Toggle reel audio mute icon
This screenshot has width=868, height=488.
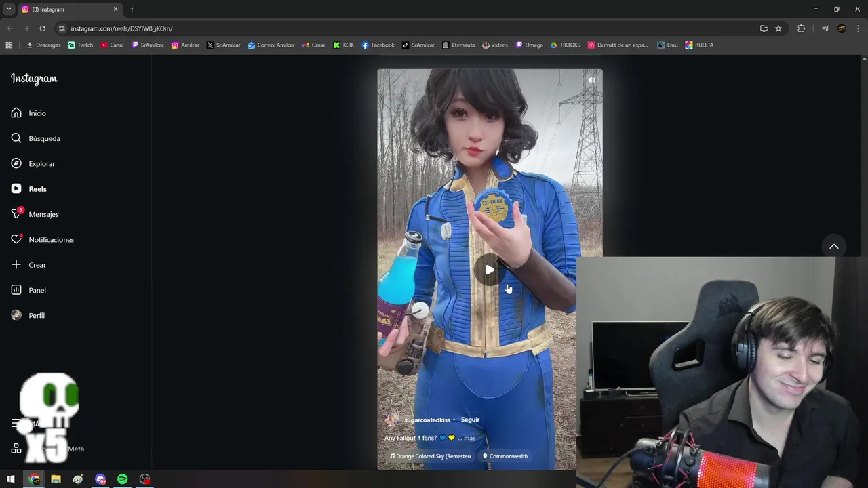coord(591,80)
